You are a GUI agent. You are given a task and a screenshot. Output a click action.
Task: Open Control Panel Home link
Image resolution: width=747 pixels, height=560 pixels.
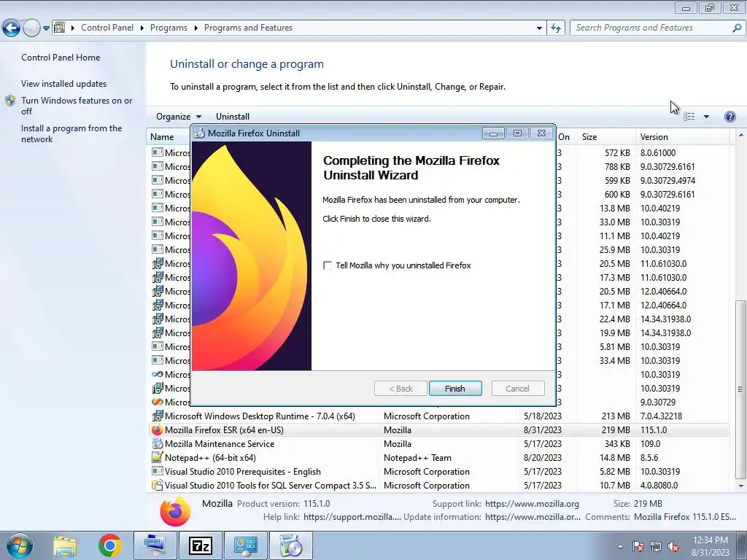[61, 57]
